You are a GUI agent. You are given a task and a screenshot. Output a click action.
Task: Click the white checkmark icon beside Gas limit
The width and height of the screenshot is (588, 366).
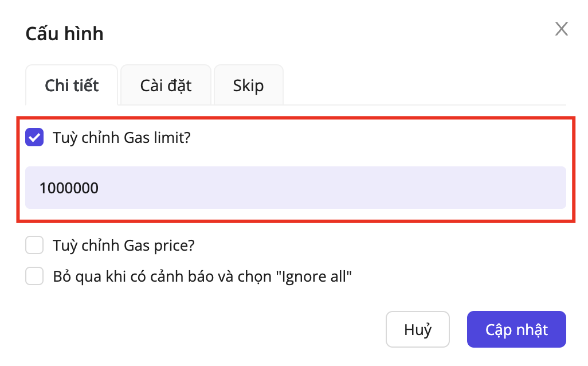pos(34,138)
